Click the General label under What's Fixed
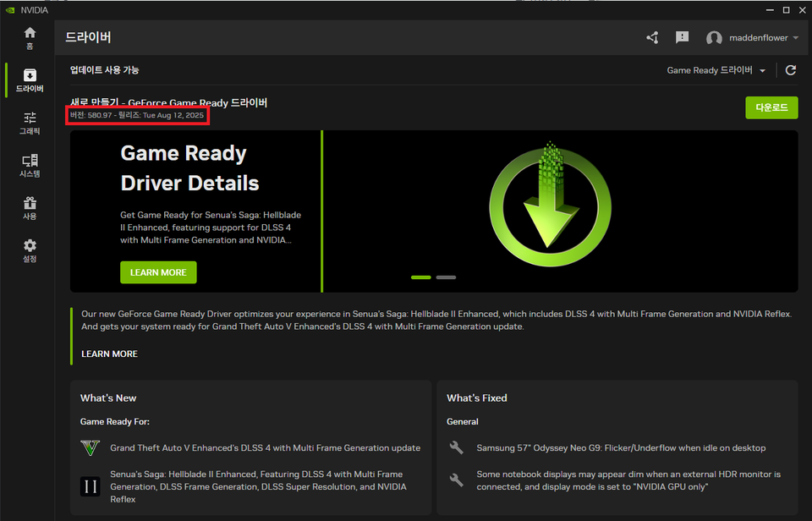Viewport: 812px width, 521px height. 463,421
